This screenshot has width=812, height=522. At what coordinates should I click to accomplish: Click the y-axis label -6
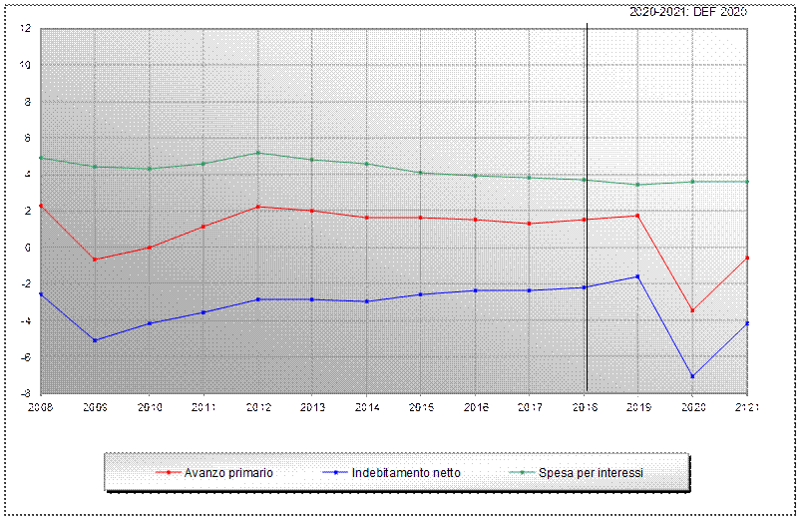click(25, 357)
